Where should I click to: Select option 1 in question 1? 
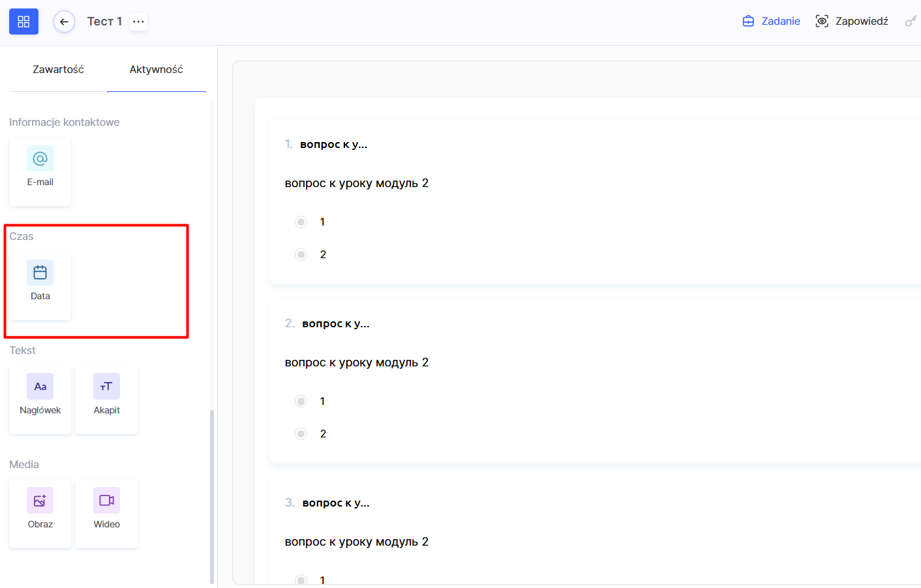click(301, 222)
